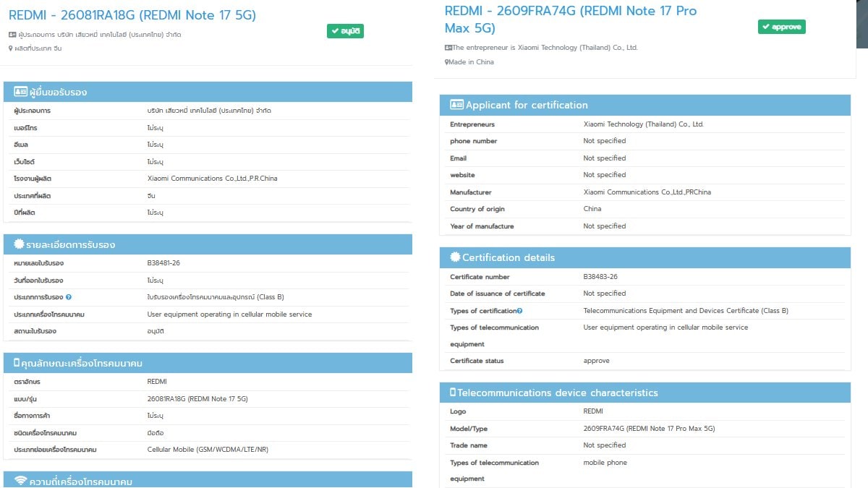The image size is (868, 488).
Task: Select the ผู้ประกอบการ row company name value
Action: click(x=210, y=111)
